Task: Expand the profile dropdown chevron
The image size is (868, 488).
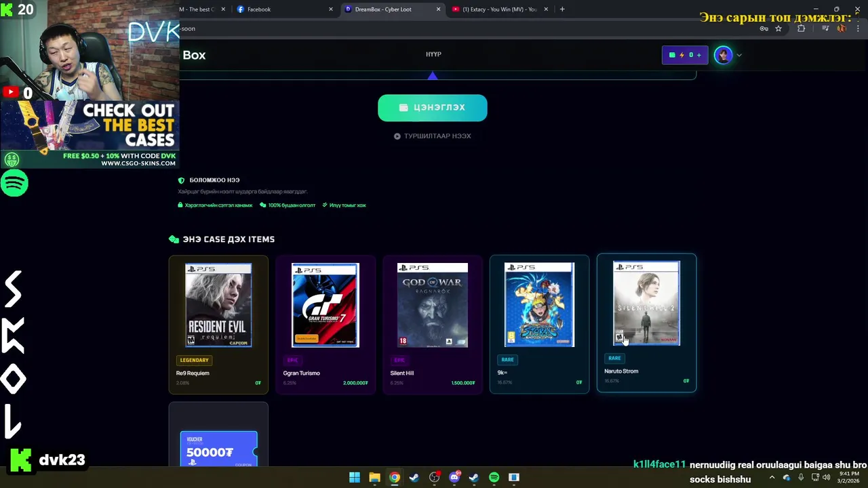Action: point(739,56)
